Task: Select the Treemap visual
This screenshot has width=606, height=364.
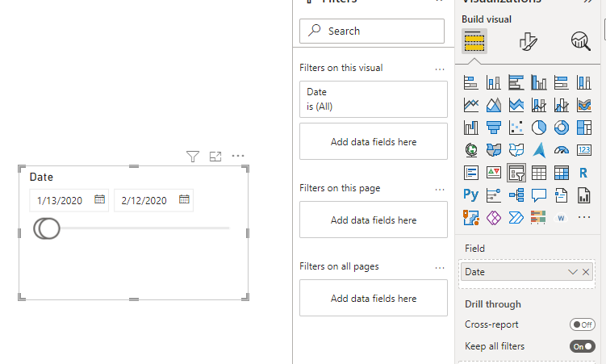Action: coord(584,128)
